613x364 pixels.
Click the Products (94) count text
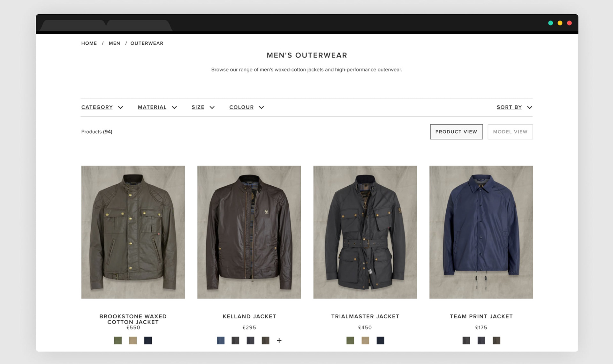pyautogui.click(x=97, y=132)
